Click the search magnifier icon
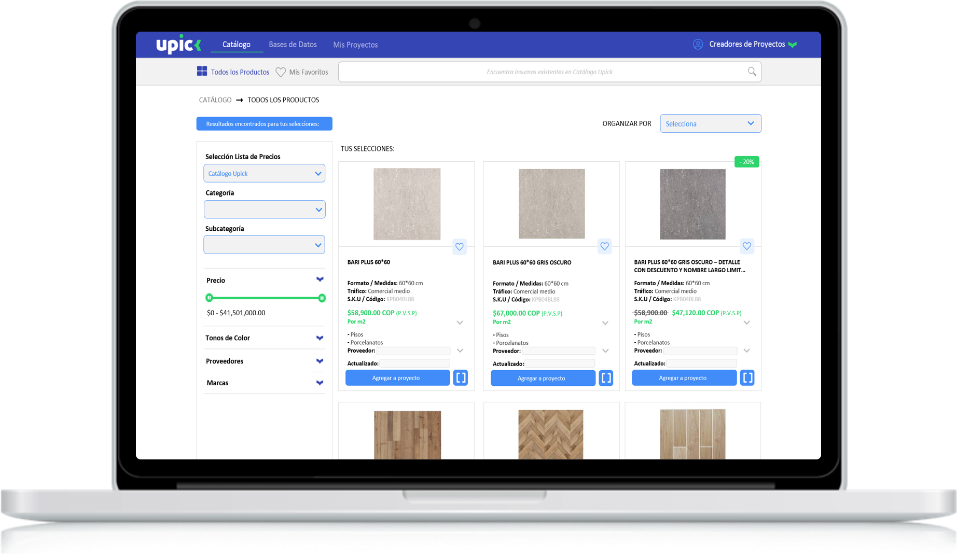Screen dimensions: 957x560 pyautogui.click(x=752, y=72)
